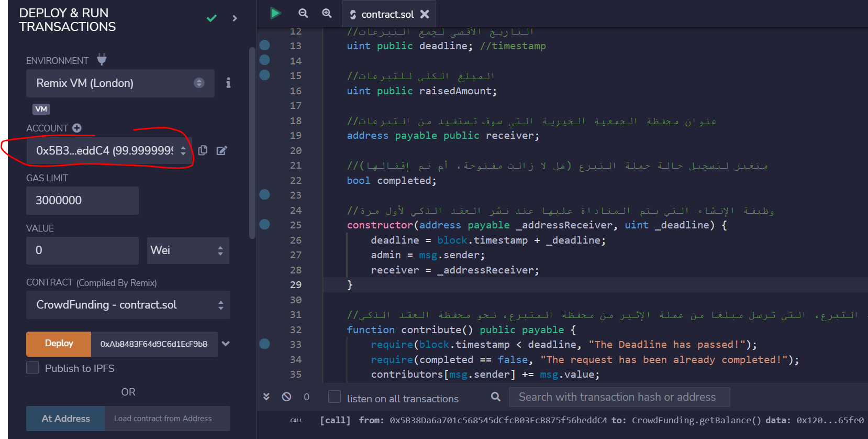Click the green run script play icon
Screen dimensions: 868x439
275,13
